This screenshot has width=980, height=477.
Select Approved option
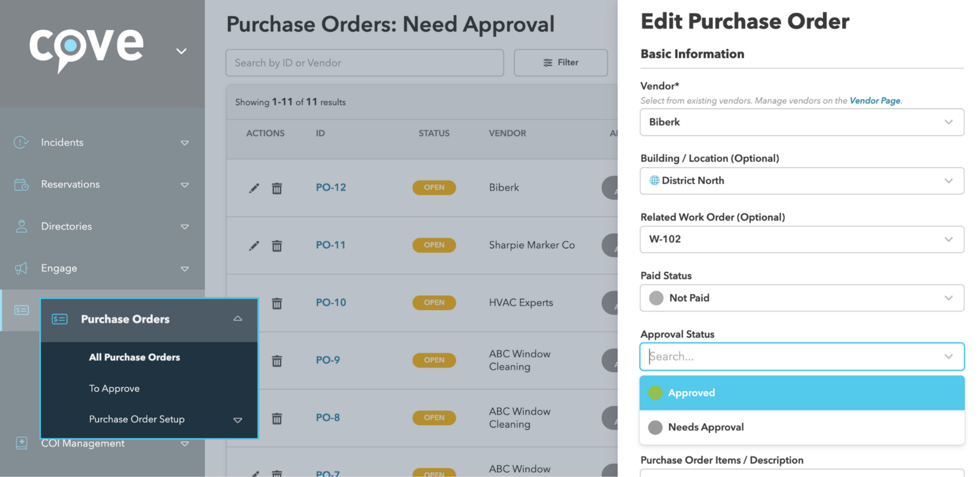pyautogui.click(x=802, y=393)
